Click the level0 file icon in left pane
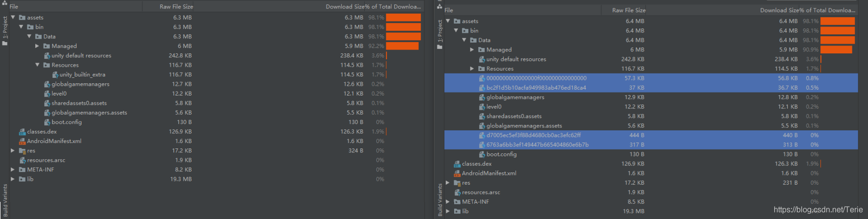 47,94
